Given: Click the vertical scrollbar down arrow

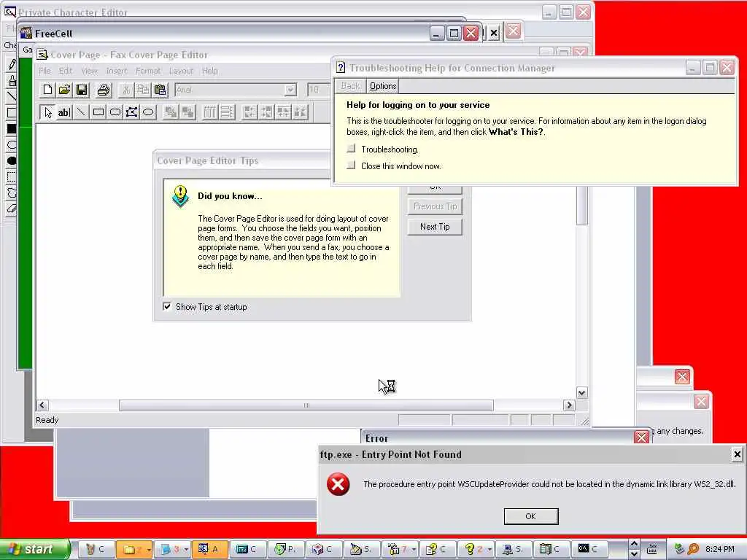Looking at the screenshot, I should point(581,393).
